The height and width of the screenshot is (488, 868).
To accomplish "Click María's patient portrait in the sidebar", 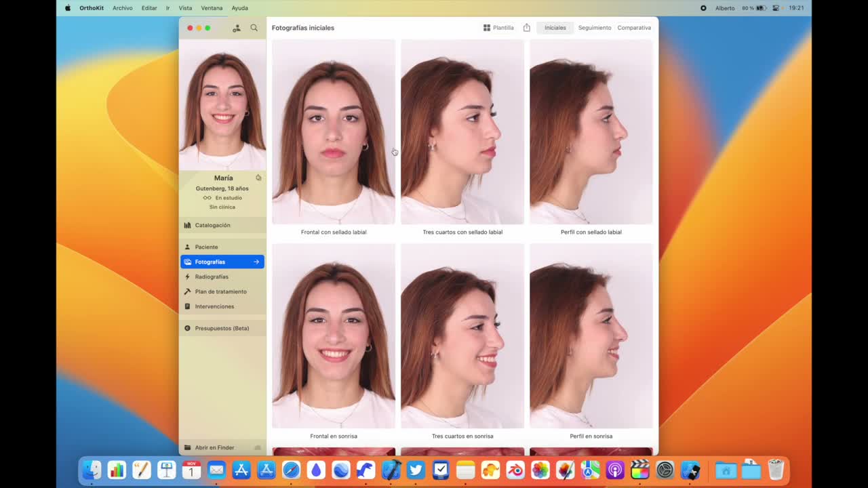I will tap(222, 105).
